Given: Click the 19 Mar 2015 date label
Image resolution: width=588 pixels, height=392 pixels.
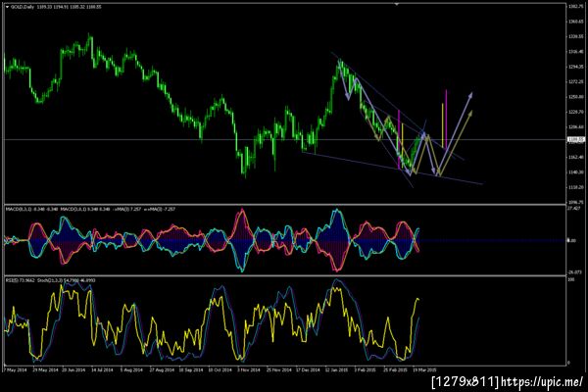Looking at the screenshot, I should coord(424,369).
